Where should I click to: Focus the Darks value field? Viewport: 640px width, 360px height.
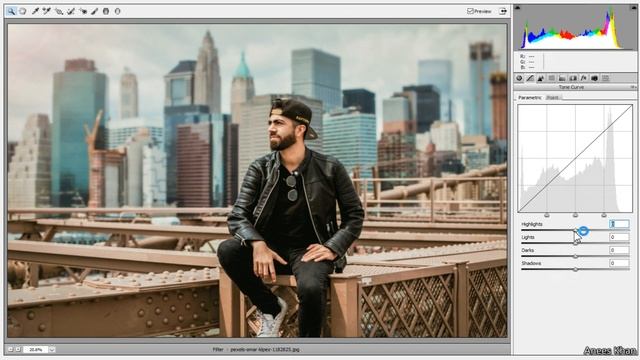coord(619,250)
